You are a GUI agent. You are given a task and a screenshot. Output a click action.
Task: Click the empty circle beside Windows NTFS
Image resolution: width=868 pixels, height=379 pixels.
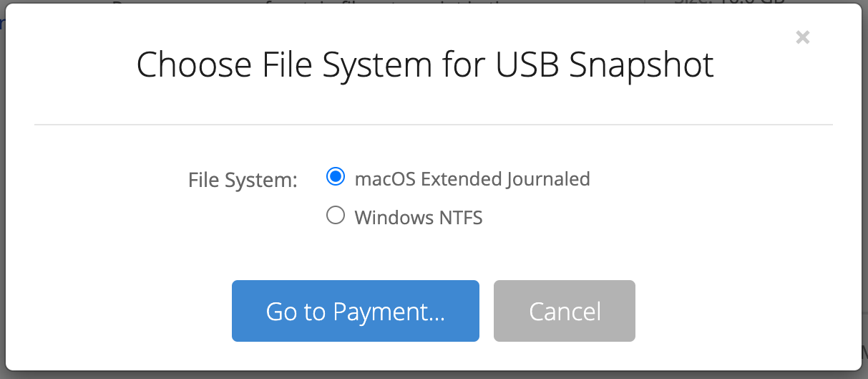[x=336, y=216]
